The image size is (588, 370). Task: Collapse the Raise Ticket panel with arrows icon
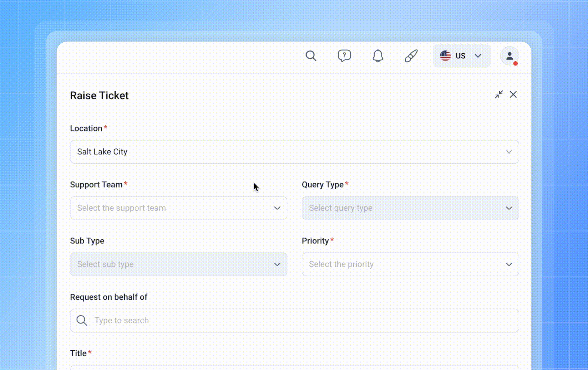coord(499,94)
